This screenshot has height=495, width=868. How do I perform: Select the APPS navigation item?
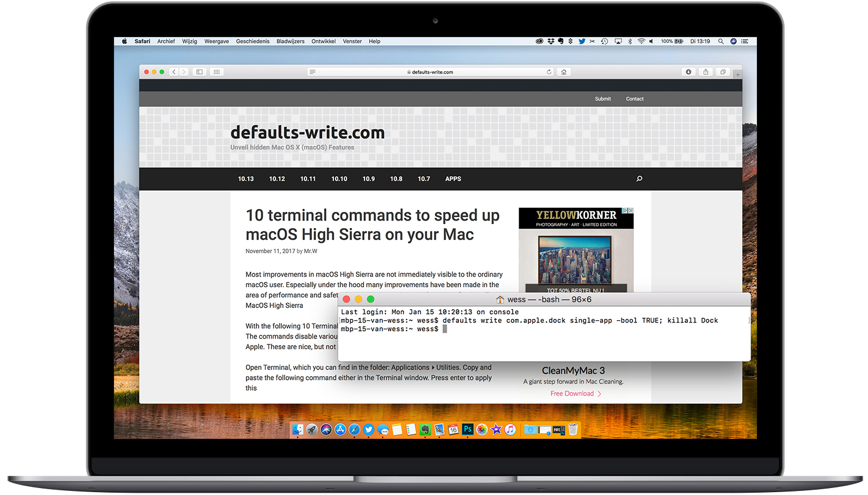[453, 179]
